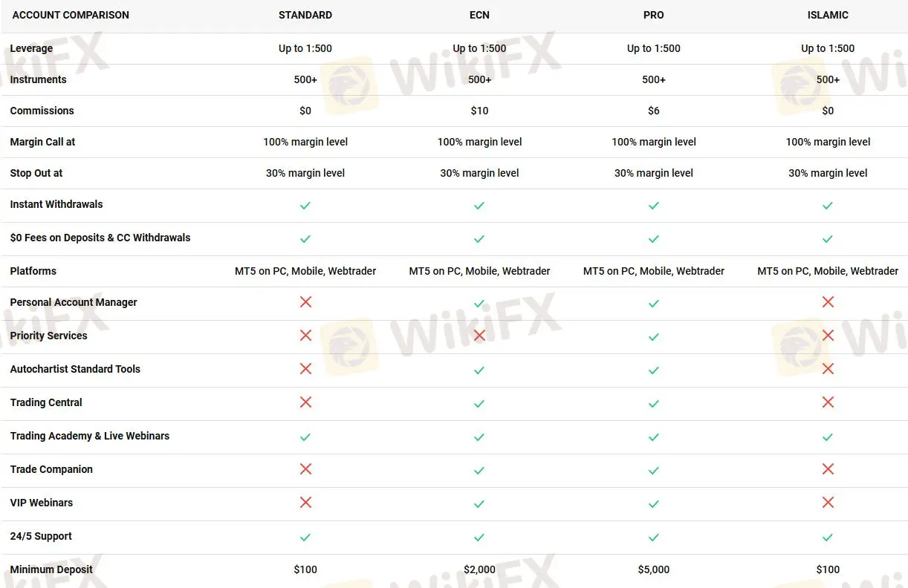
Task: Click Islamic's green check for Trading Academy & Live Webinars
Action: click(x=828, y=437)
